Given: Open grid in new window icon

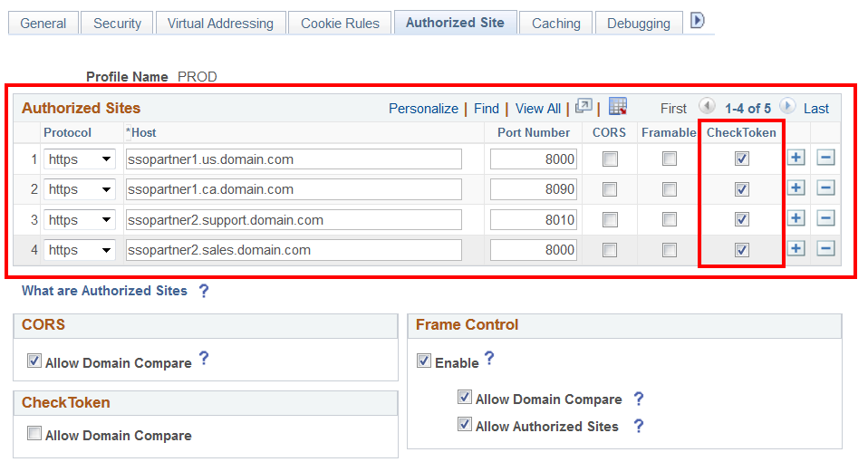Looking at the screenshot, I should tap(583, 106).
